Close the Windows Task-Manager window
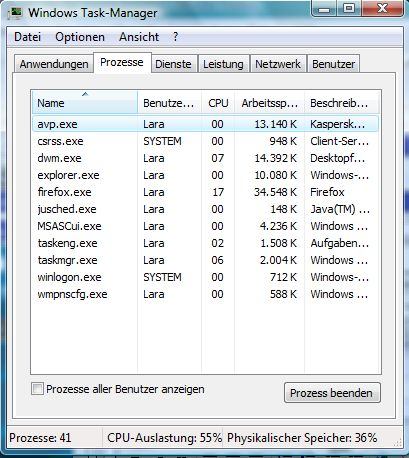Screen dimensions: 409x458 point(382,8)
